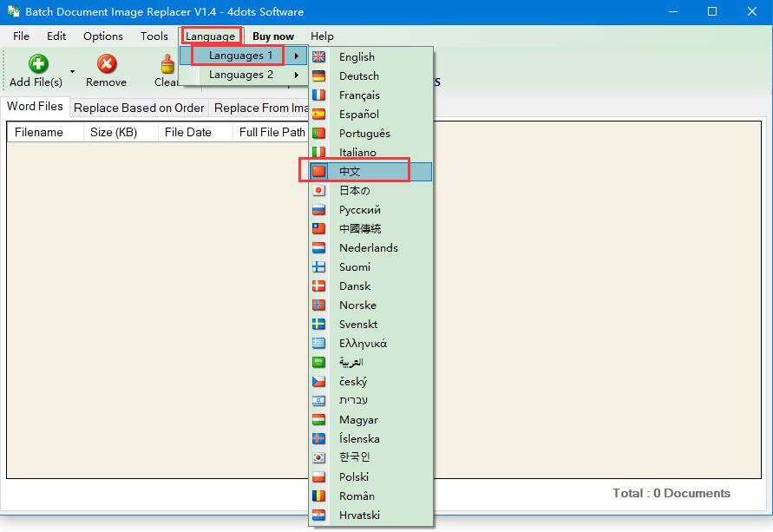Choose Français language
The image size is (773, 532).
[x=370, y=95]
